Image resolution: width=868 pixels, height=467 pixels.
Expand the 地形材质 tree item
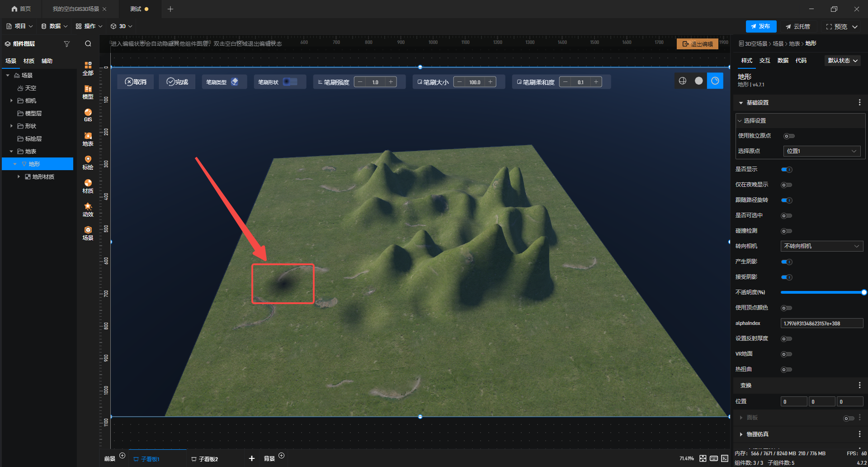click(19, 177)
